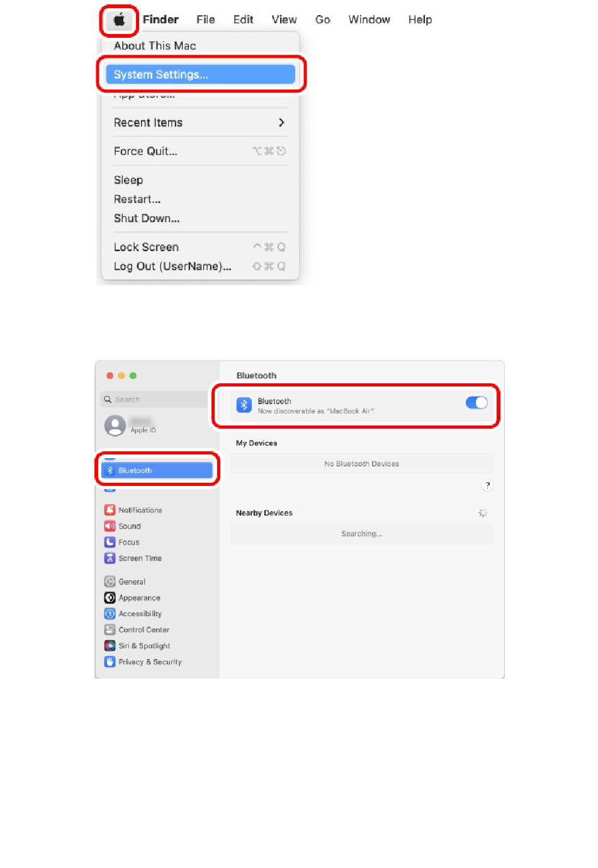The height and width of the screenshot is (868, 598).
Task: Click the Accessibility sidebar icon
Action: (110, 614)
